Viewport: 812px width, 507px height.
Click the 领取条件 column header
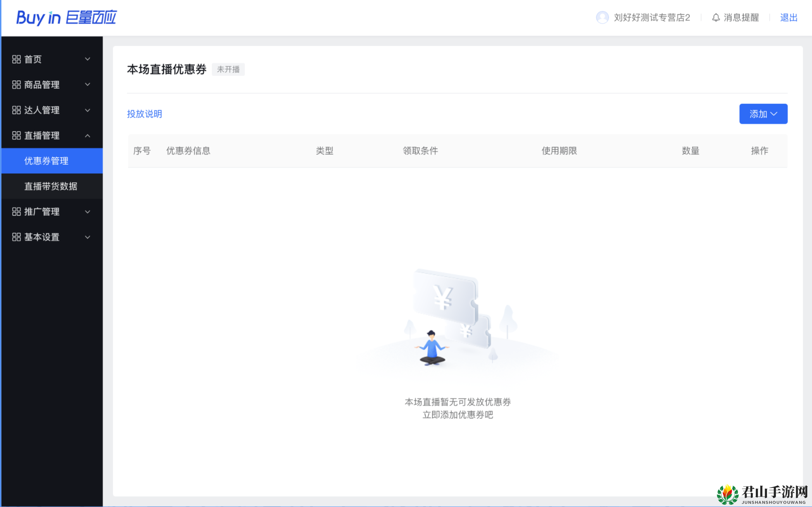(420, 151)
